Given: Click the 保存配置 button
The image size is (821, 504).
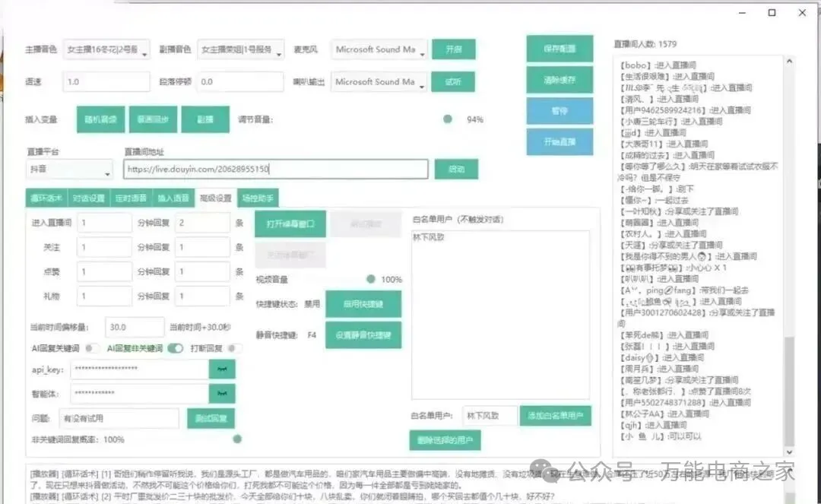Looking at the screenshot, I should click(x=559, y=49).
